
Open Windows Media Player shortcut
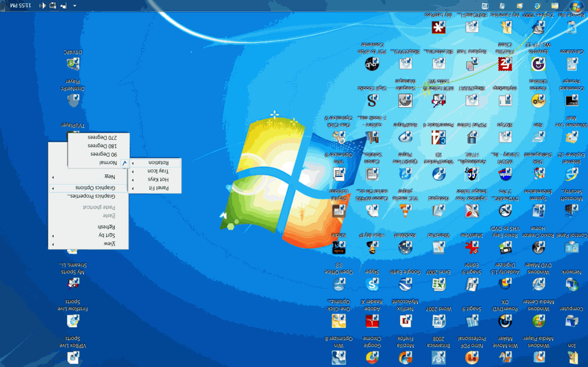[538, 358]
